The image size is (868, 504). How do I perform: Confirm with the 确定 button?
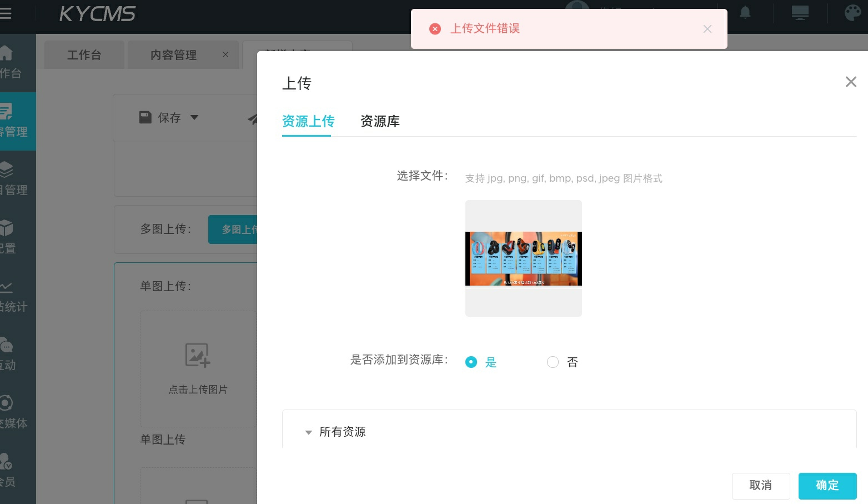[x=827, y=486]
